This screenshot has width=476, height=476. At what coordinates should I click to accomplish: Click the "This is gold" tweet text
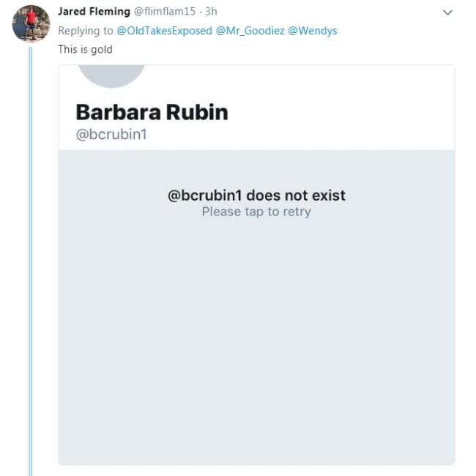(x=85, y=50)
